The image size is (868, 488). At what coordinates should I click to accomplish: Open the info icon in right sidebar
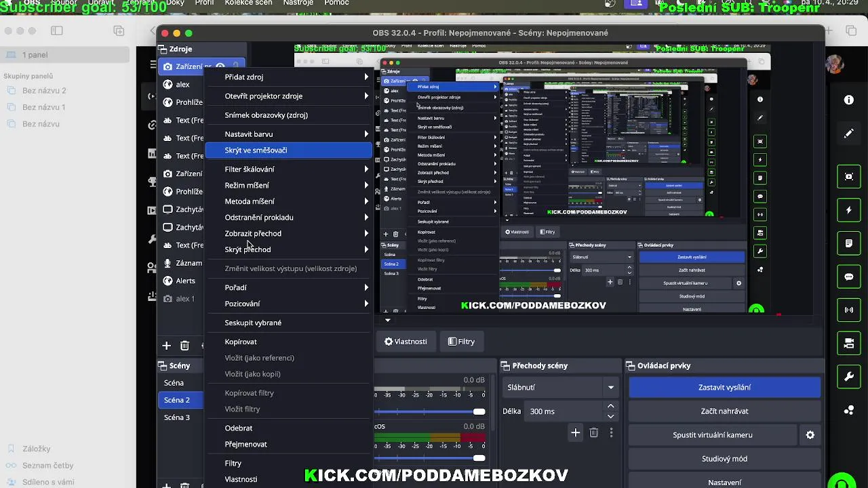click(x=848, y=100)
